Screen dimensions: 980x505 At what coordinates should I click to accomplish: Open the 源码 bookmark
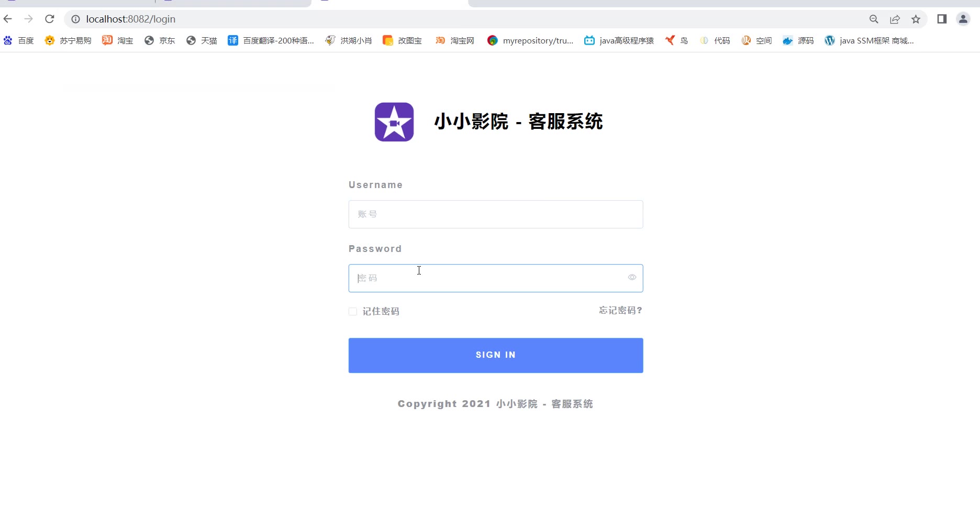[798, 40]
